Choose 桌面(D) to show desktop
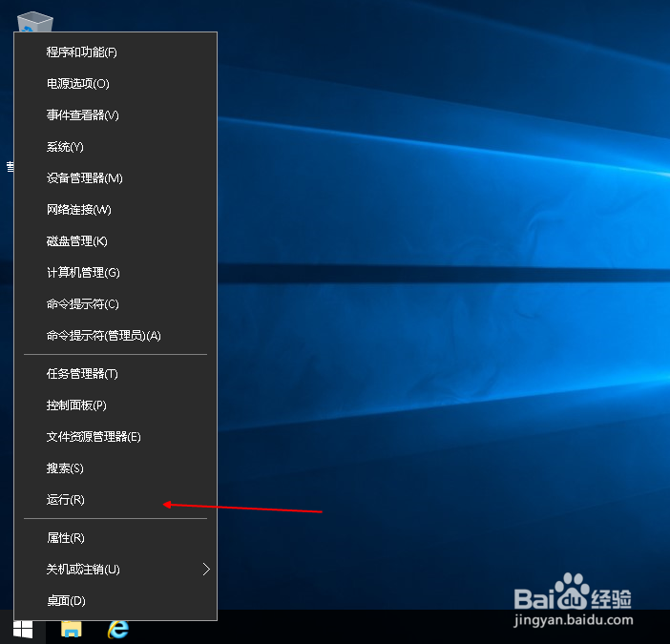Viewport: 670px width, 644px height. [115, 601]
